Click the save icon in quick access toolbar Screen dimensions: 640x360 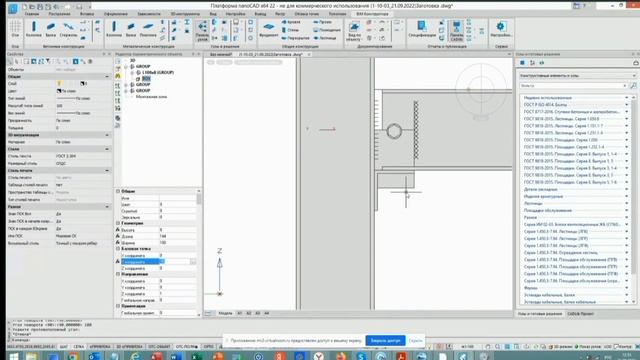click(40, 7)
